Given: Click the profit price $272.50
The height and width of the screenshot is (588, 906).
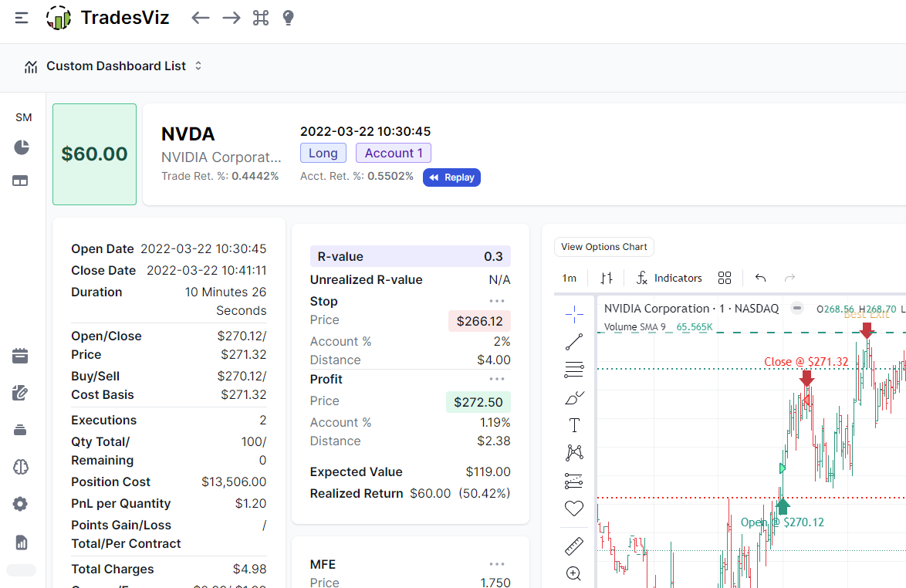Looking at the screenshot, I should [478, 402].
